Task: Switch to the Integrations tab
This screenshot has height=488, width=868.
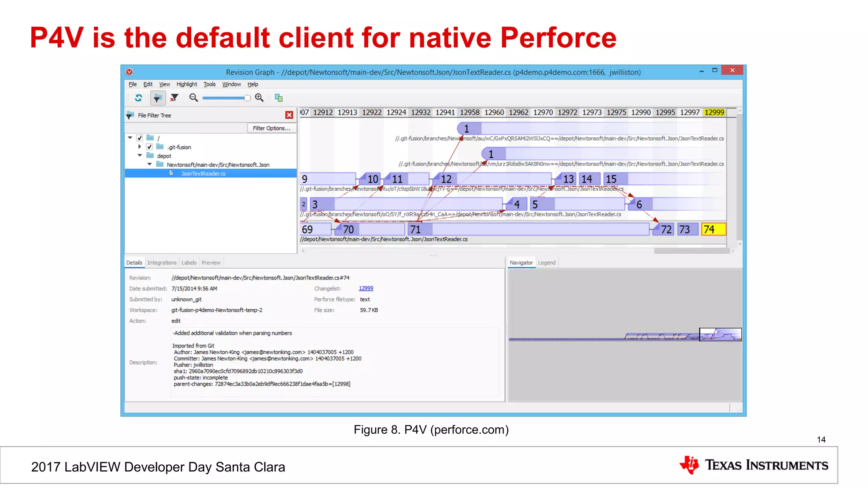Action: coord(162,263)
